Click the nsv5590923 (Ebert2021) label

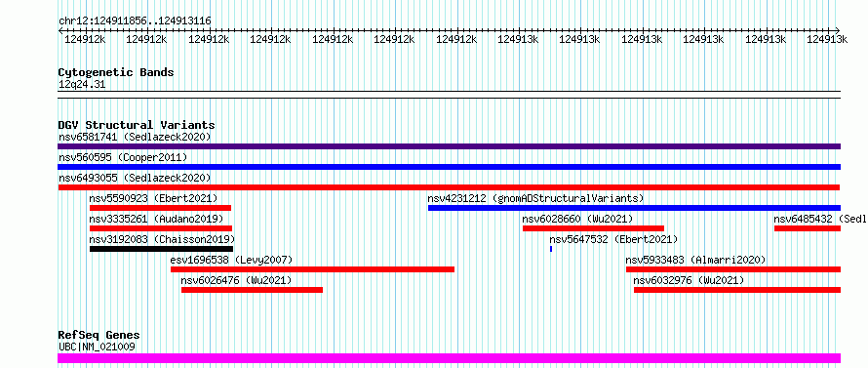153,198
